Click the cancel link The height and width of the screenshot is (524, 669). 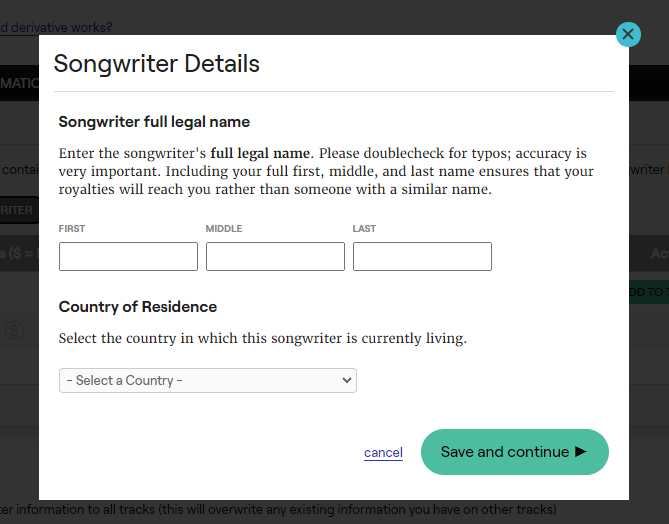pyautogui.click(x=383, y=452)
